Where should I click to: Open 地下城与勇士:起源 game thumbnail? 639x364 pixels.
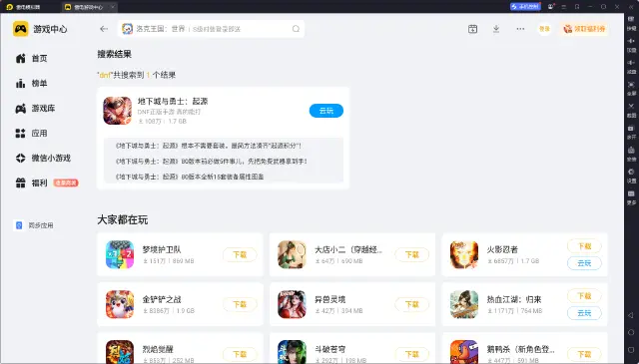click(118, 111)
